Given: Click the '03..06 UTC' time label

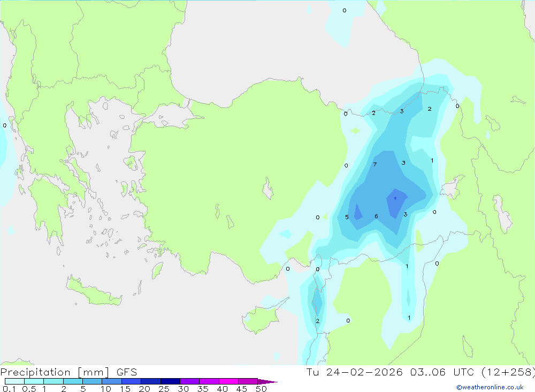Looking at the screenshot, I should (x=442, y=372).
